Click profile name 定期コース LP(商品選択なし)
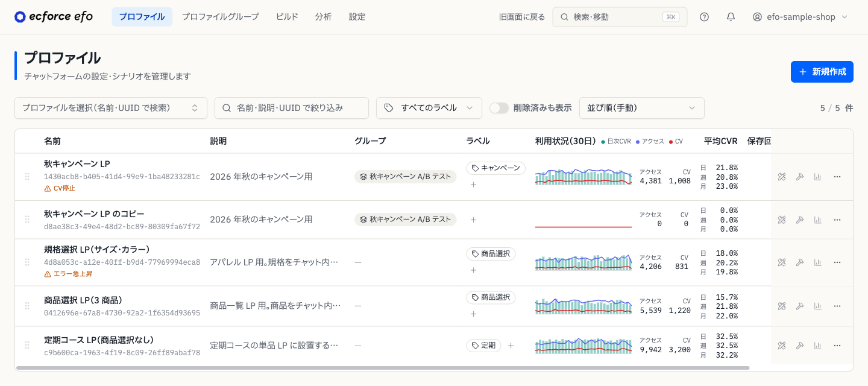The height and width of the screenshot is (386, 868). tap(99, 340)
